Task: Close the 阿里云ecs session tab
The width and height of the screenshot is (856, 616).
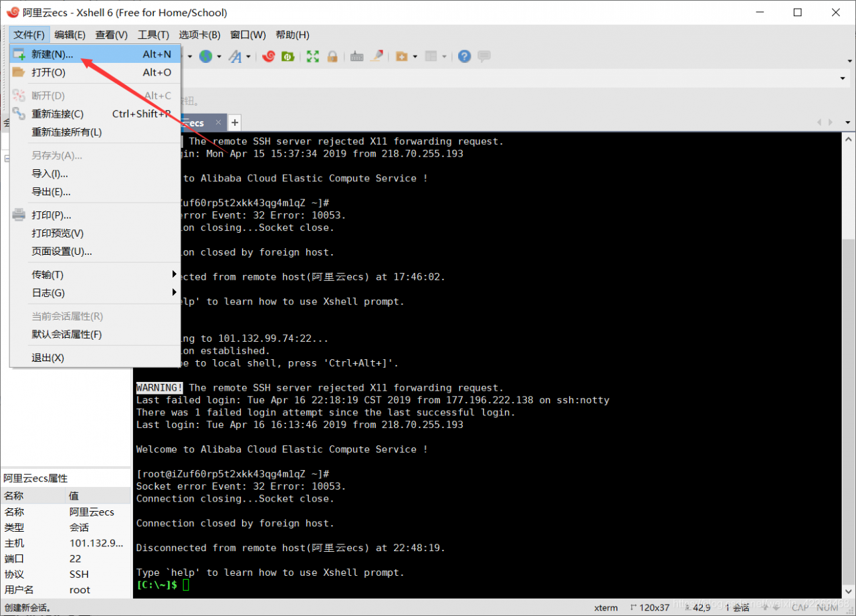Action: click(x=218, y=123)
